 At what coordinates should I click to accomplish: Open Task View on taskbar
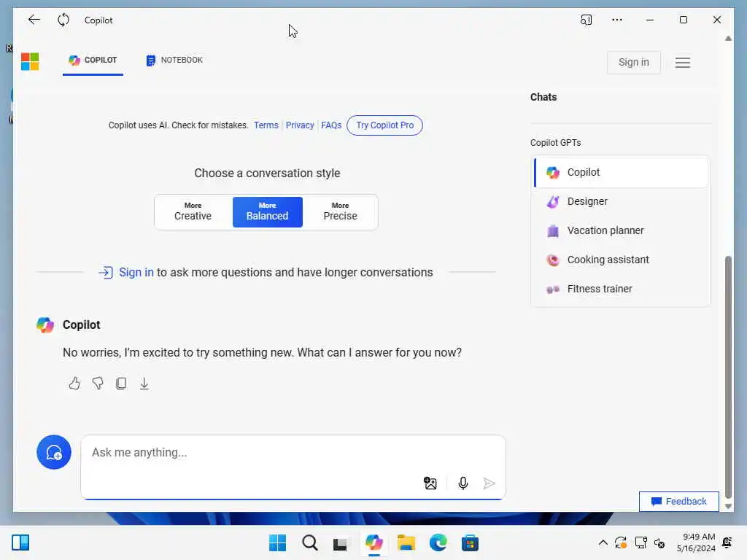341,543
